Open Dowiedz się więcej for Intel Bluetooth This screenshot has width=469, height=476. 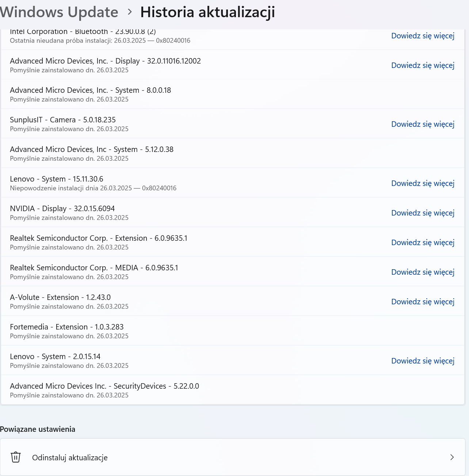[x=423, y=36]
